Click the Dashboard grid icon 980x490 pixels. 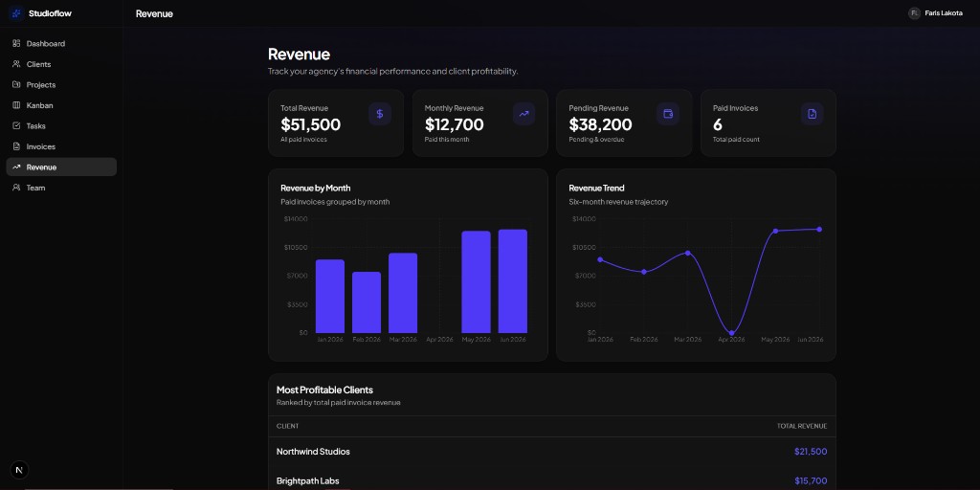[x=16, y=44]
